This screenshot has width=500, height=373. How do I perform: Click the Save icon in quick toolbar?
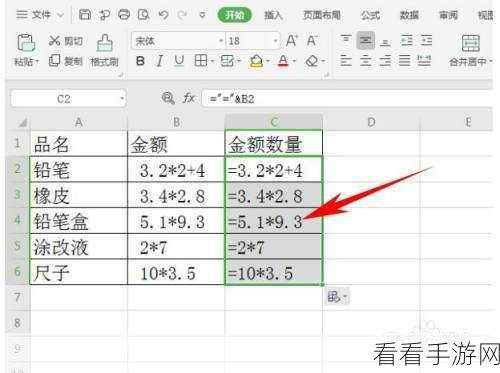[x=85, y=15]
